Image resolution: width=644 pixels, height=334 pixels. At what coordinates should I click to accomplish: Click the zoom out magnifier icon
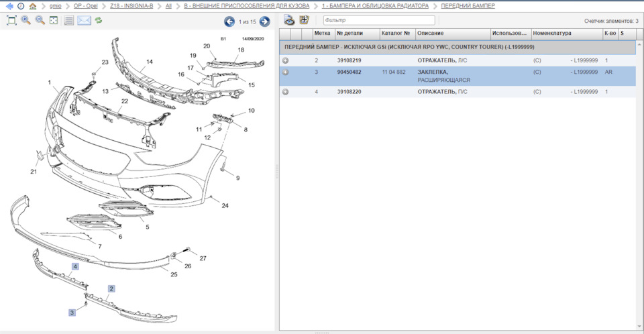40,21
